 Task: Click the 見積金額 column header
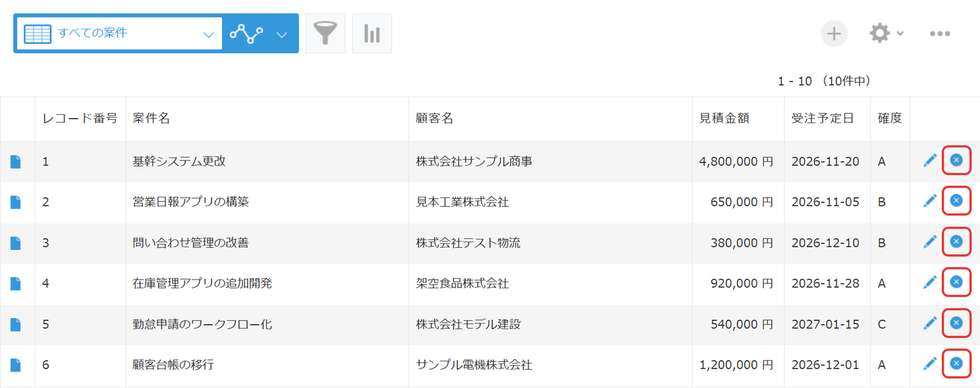pyautogui.click(x=724, y=118)
